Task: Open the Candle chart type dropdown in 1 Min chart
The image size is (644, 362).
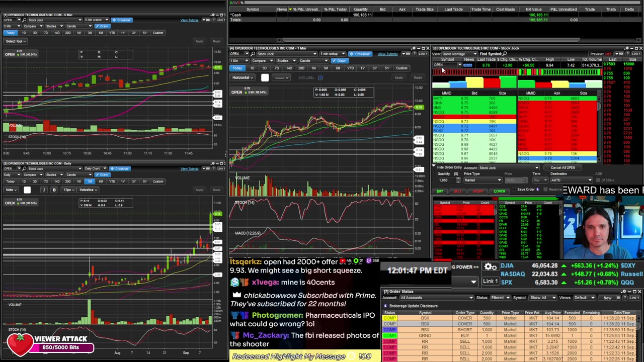Action: [x=314, y=61]
